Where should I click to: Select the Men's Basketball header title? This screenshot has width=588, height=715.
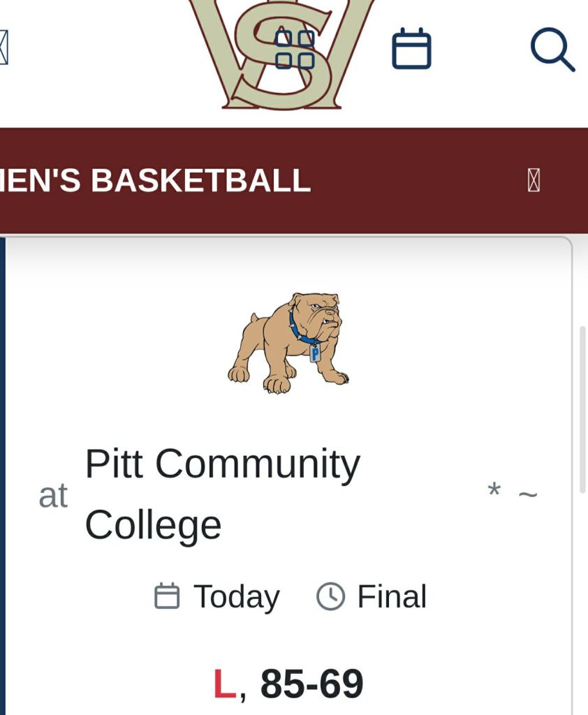tap(155, 181)
